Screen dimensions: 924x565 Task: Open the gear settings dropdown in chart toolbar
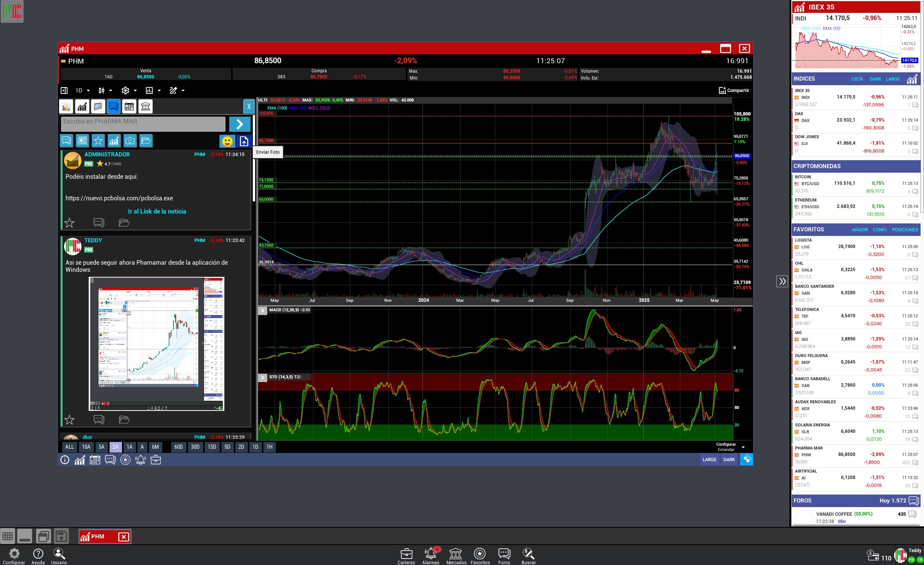point(129,91)
